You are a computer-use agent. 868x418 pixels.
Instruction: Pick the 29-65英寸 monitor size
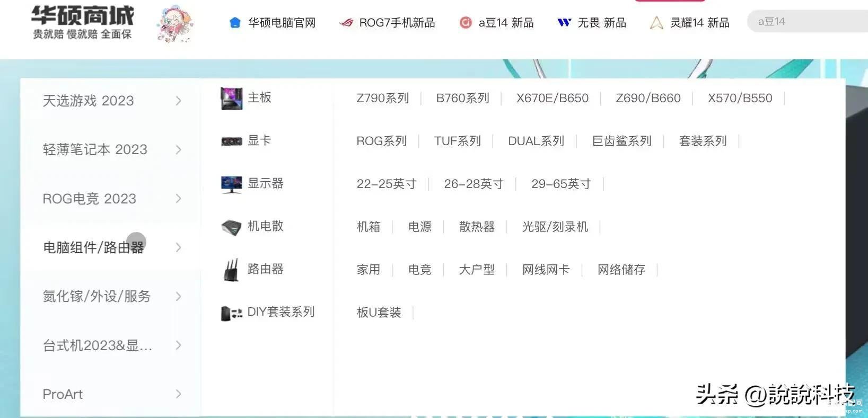coord(562,184)
